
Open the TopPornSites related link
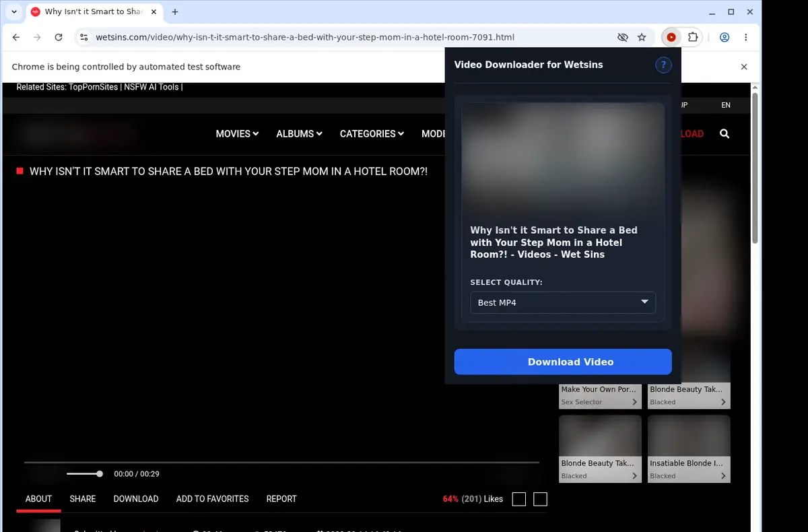point(93,87)
